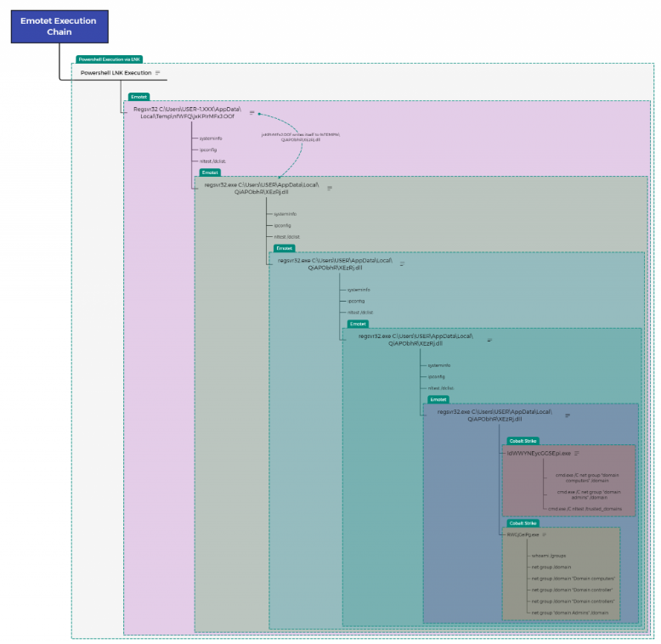This screenshot has width=661, height=644.
Task: Select nltest /dclist under the pink Regsvr32 node
Action: 213,161
